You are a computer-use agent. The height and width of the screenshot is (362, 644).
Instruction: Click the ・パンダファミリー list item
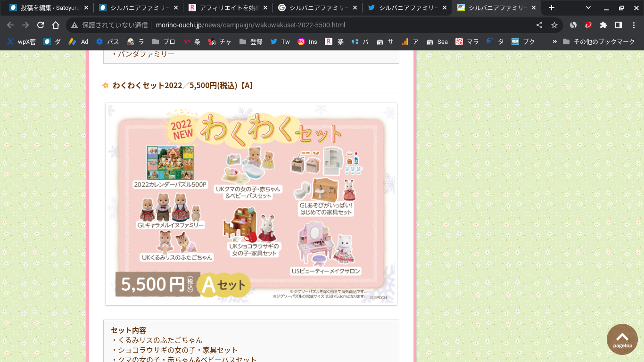click(143, 54)
